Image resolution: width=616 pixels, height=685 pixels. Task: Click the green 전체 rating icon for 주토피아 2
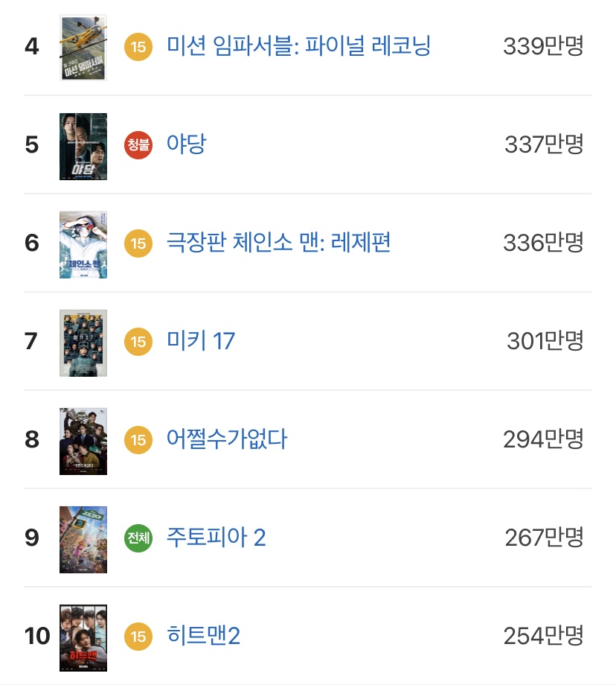[138, 538]
